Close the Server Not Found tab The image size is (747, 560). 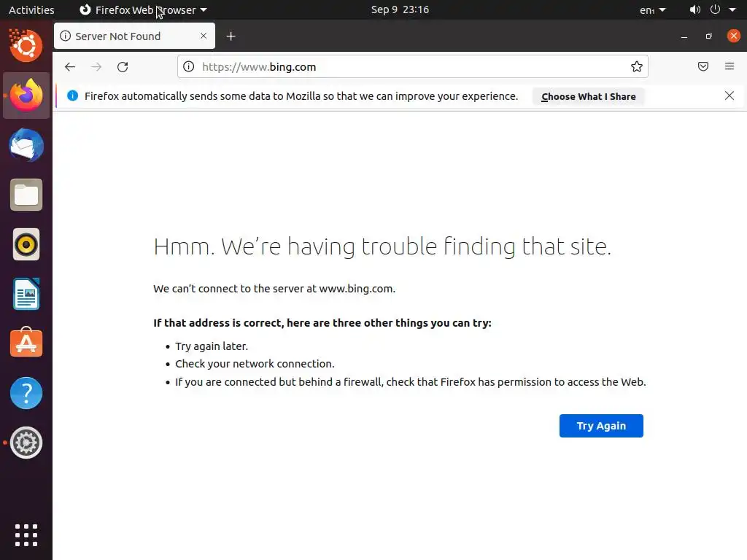click(204, 36)
